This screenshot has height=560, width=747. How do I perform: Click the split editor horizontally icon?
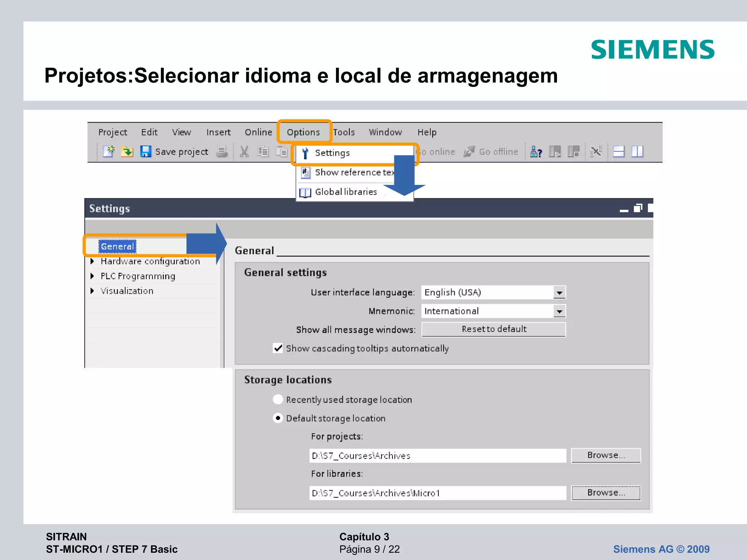tap(619, 151)
